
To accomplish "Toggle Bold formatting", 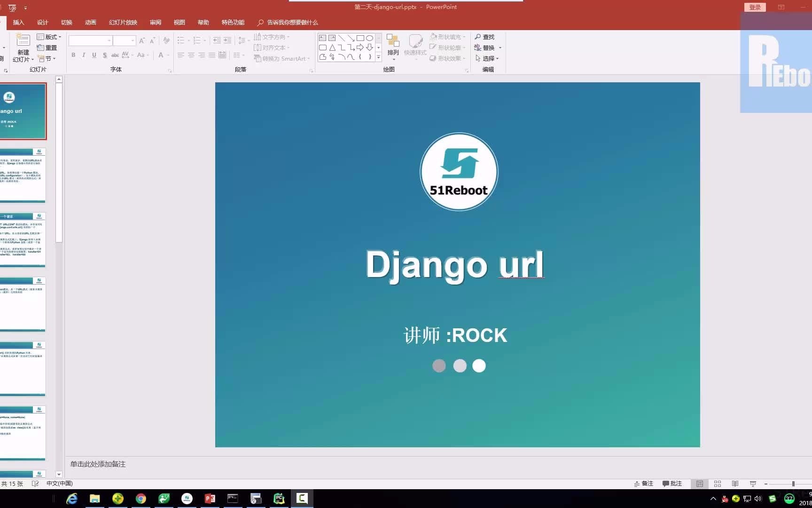I will point(73,55).
